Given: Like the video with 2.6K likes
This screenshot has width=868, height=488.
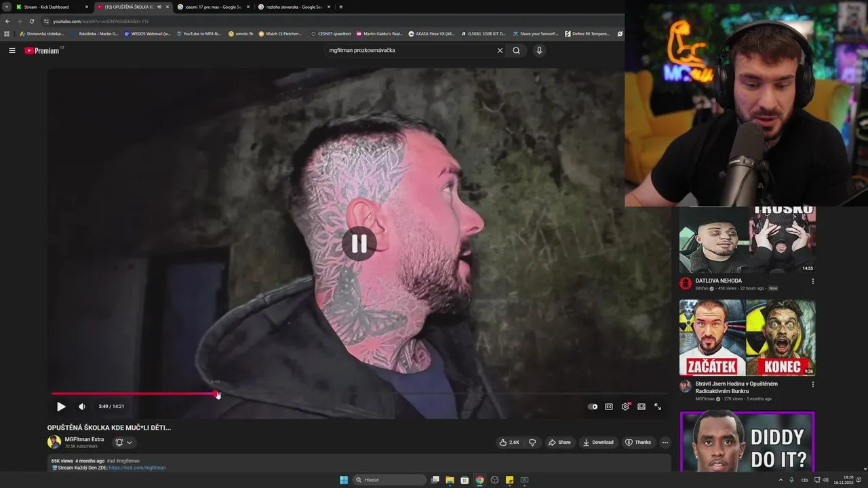Looking at the screenshot, I should (509, 442).
